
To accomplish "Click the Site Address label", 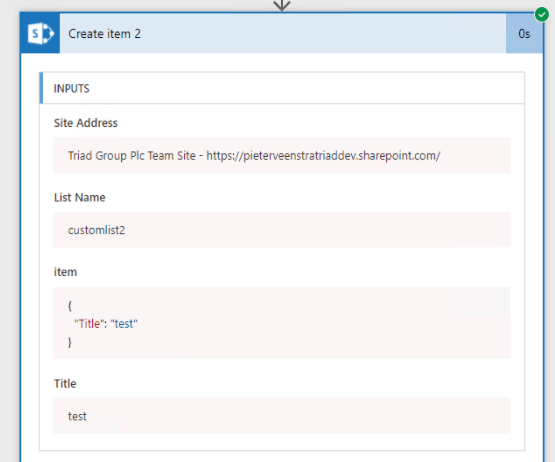I will pos(86,123).
